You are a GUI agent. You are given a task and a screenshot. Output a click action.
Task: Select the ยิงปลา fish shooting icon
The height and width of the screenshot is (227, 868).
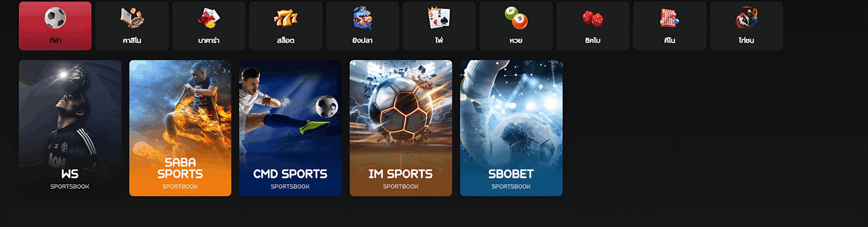362,18
